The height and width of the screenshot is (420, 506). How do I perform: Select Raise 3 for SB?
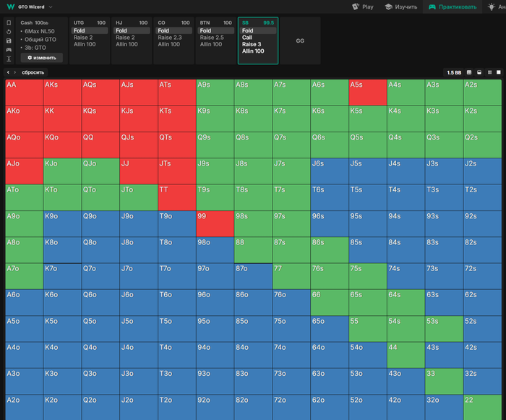coord(252,44)
